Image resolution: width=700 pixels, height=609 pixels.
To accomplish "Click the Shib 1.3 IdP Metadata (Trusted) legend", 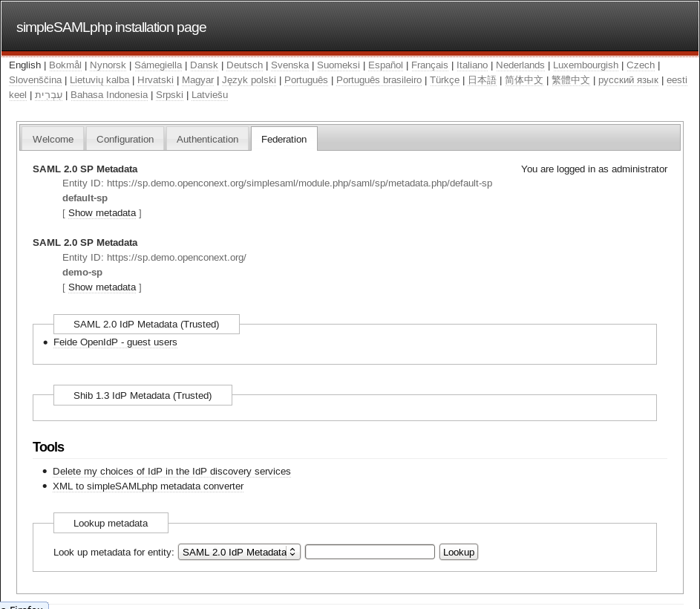I will click(143, 395).
